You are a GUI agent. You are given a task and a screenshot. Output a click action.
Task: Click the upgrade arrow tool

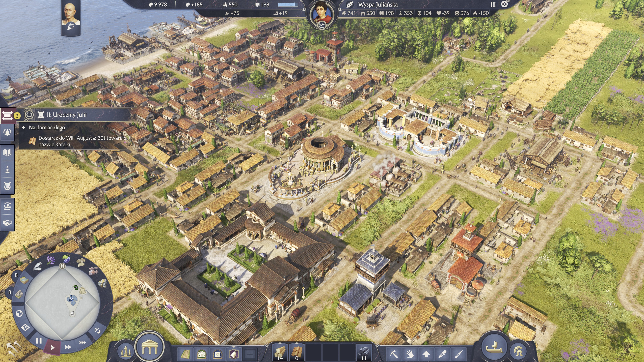pyautogui.click(x=426, y=354)
